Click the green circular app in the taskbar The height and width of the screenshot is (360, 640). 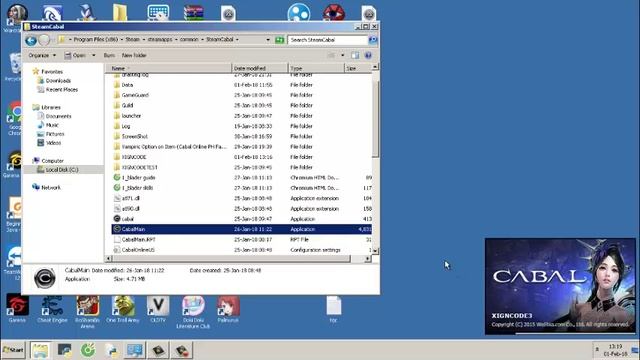(88, 350)
